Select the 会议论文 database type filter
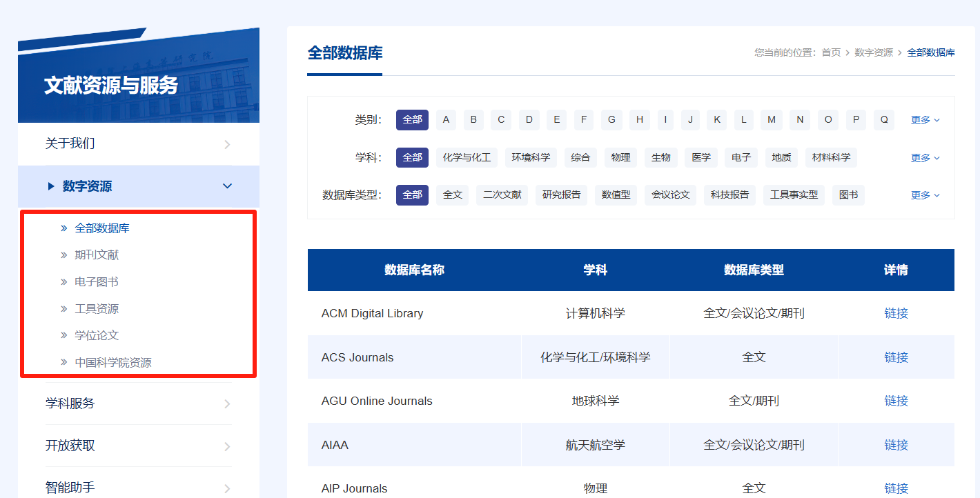Screen dimensions: 980x498 coord(670,195)
